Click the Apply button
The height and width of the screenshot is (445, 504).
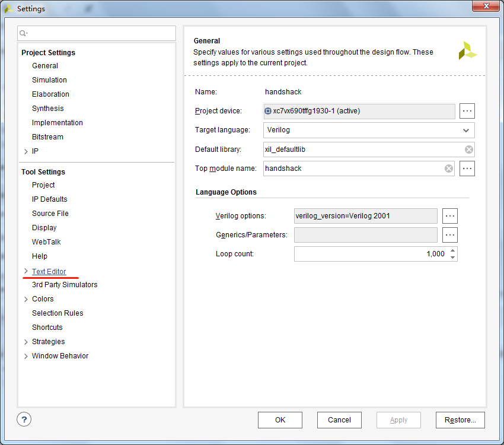tap(398, 420)
